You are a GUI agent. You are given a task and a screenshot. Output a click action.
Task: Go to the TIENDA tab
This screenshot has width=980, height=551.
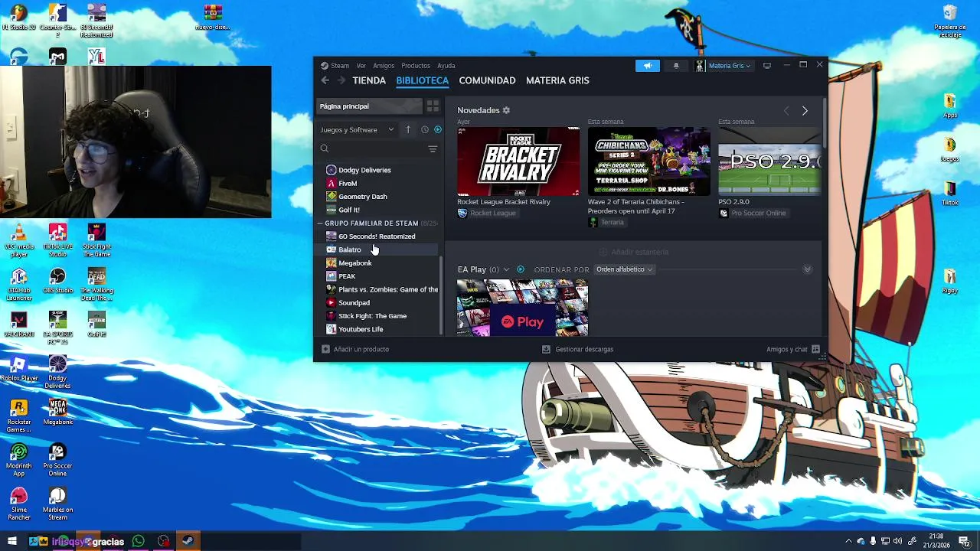point(369,80)
